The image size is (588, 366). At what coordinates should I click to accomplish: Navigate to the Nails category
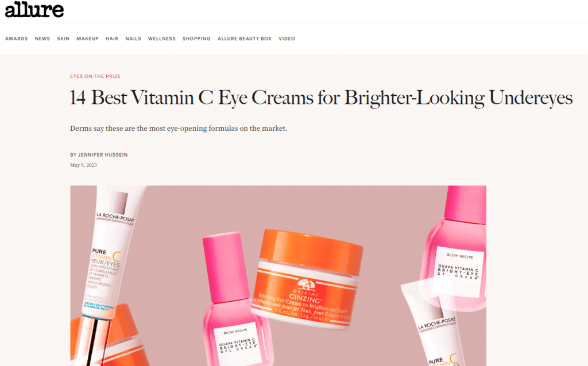(133, 38)
